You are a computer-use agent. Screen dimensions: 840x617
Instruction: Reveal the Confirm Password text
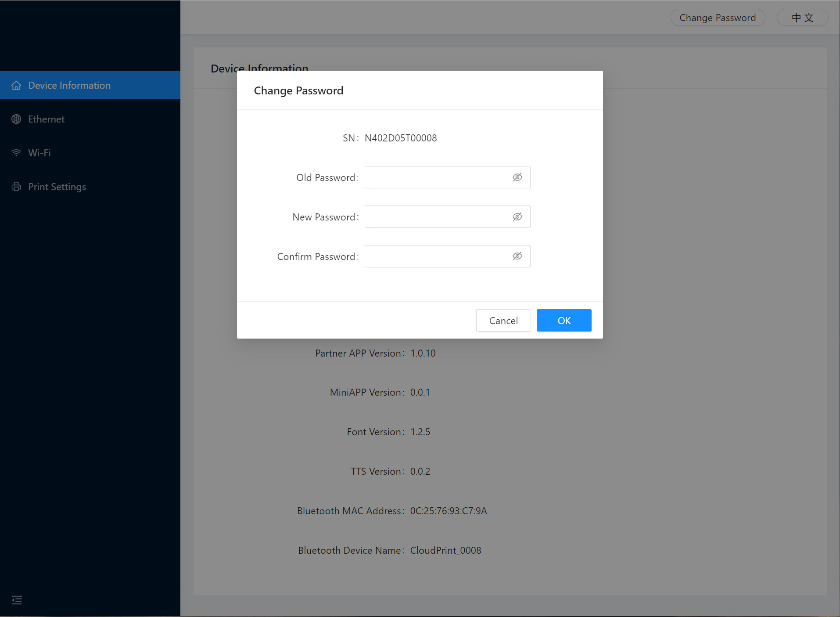pos(517,256)
